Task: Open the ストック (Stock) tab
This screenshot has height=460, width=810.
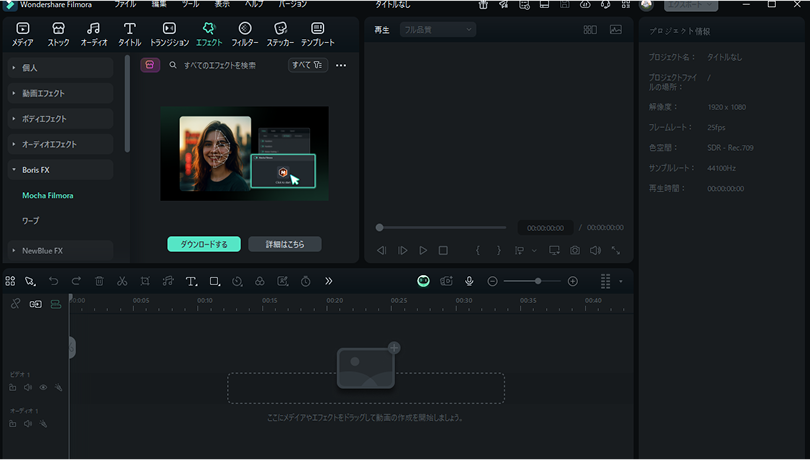Action: [x=58, y=34]
